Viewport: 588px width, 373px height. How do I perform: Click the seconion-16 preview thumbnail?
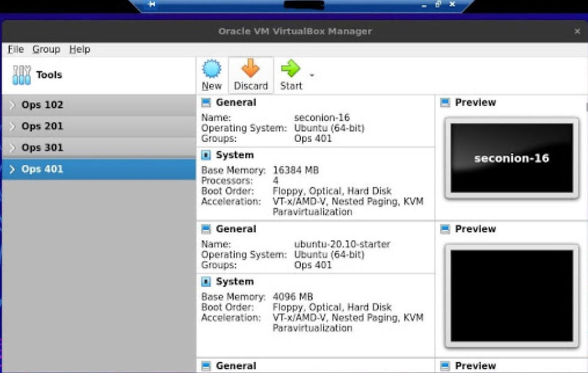tap(512, 158)
